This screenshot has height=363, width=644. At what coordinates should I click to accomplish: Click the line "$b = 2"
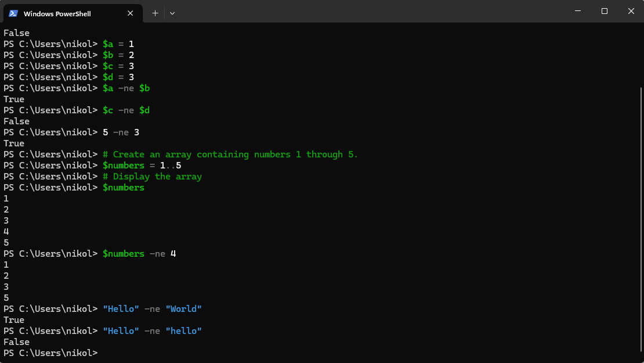click(118, 55)
